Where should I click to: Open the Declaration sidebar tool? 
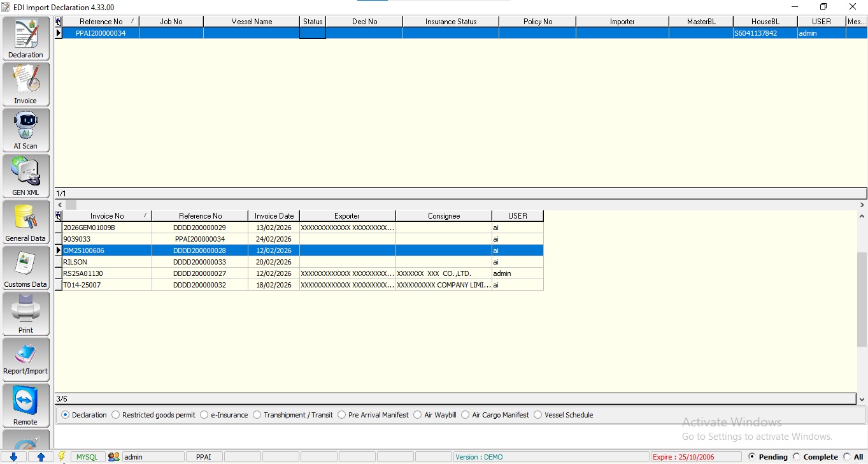click(x=25, y=38)
